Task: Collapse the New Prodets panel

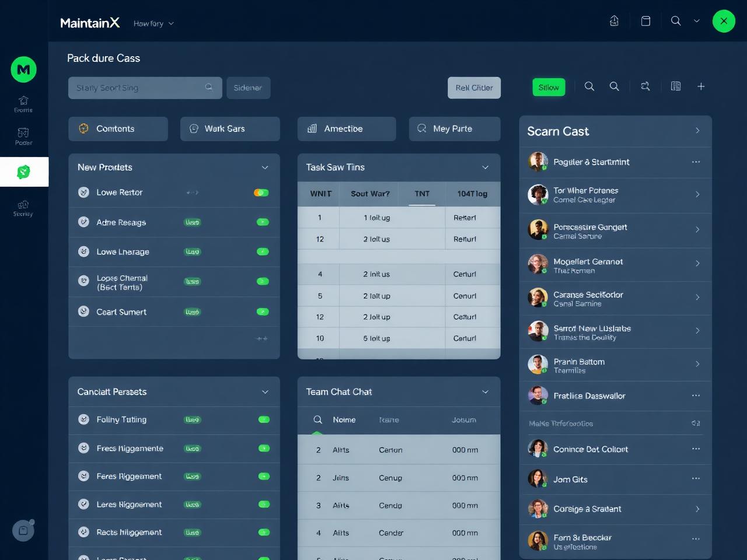Action: click(265, 167)
